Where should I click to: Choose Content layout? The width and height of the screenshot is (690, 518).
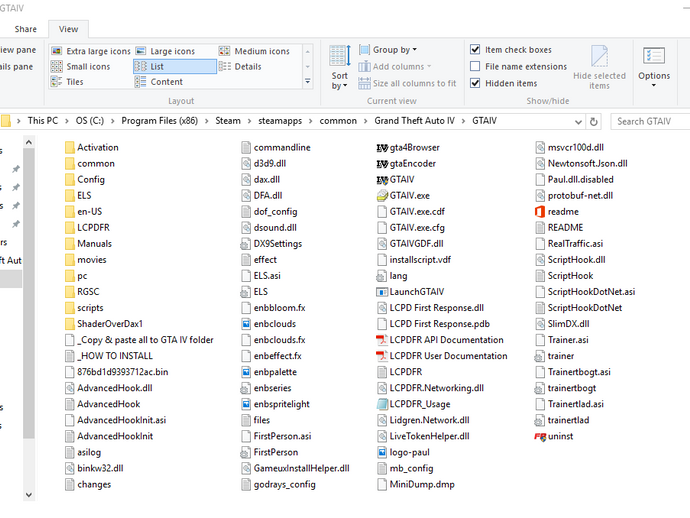pos(159,82)
